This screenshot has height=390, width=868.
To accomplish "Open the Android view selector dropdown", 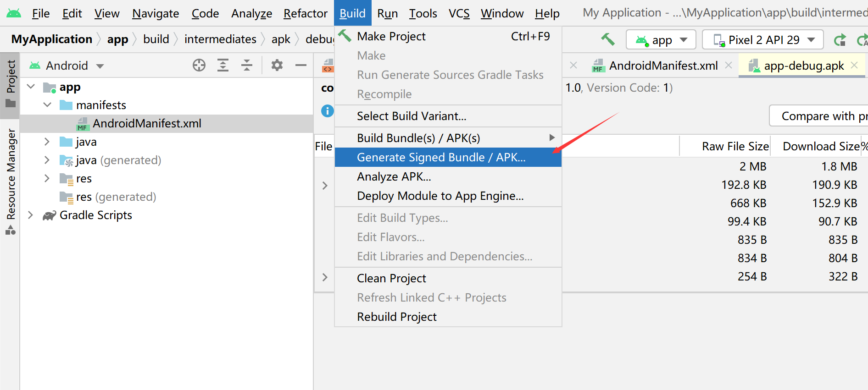I will 67,66.
